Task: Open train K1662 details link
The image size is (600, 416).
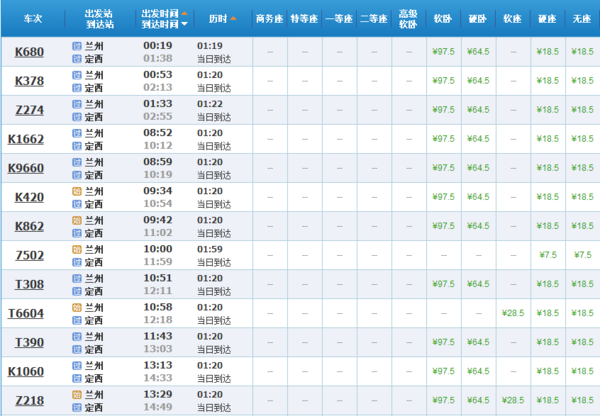Action: pyautogui.click(x=30, y=139)
